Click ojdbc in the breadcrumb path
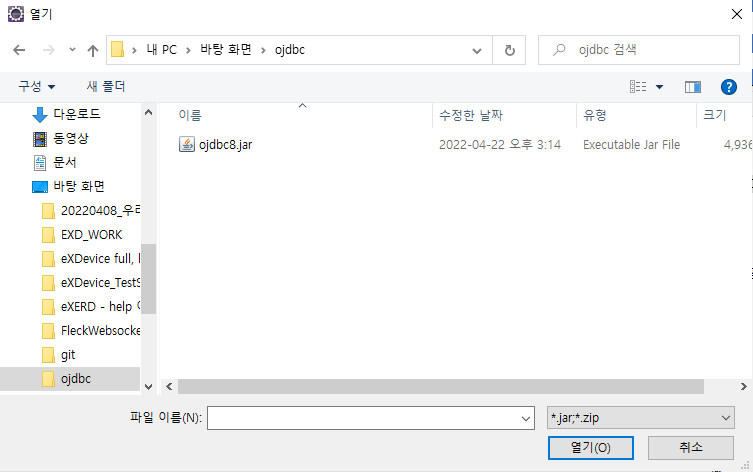 [x=290, y=49]
